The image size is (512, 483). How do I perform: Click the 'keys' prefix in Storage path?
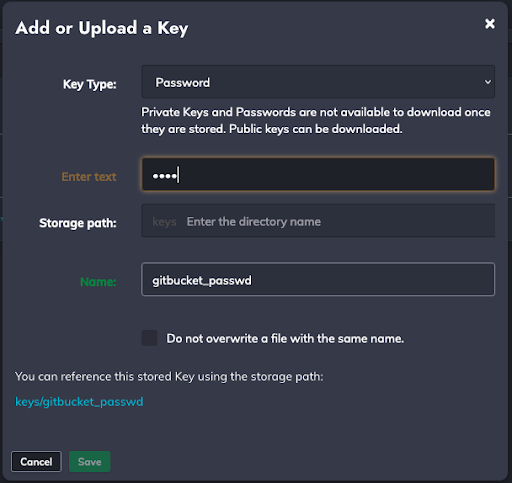(164, 222)
